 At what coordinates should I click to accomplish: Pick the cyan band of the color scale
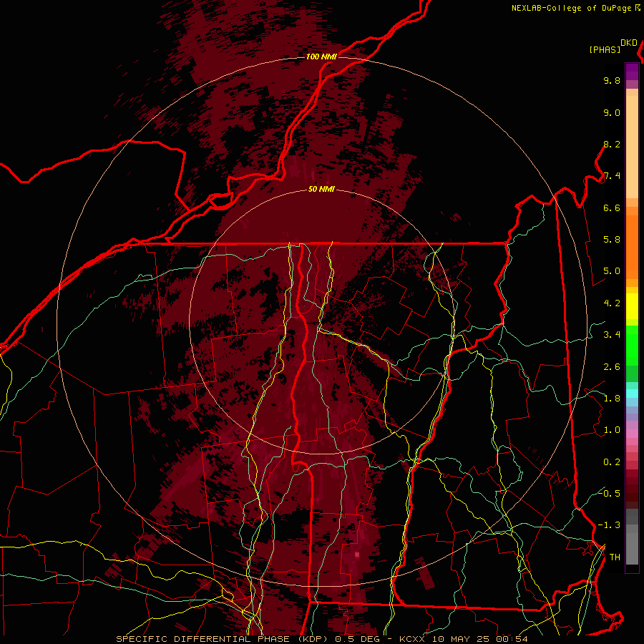click(632, 393)
